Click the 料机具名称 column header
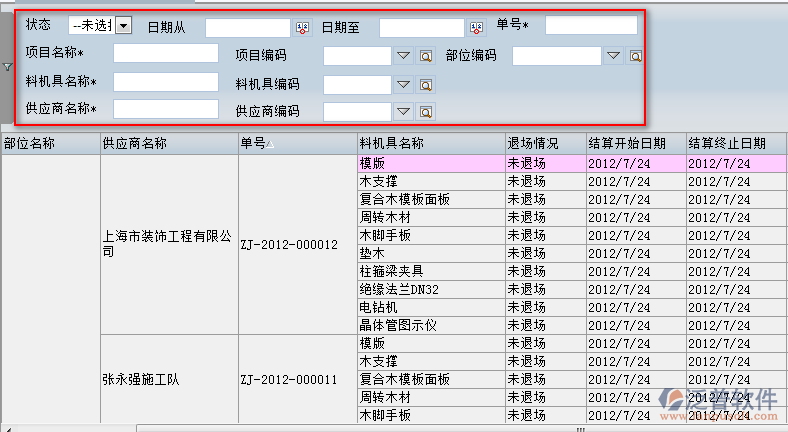Screen dimensions: 788x432 431,144
